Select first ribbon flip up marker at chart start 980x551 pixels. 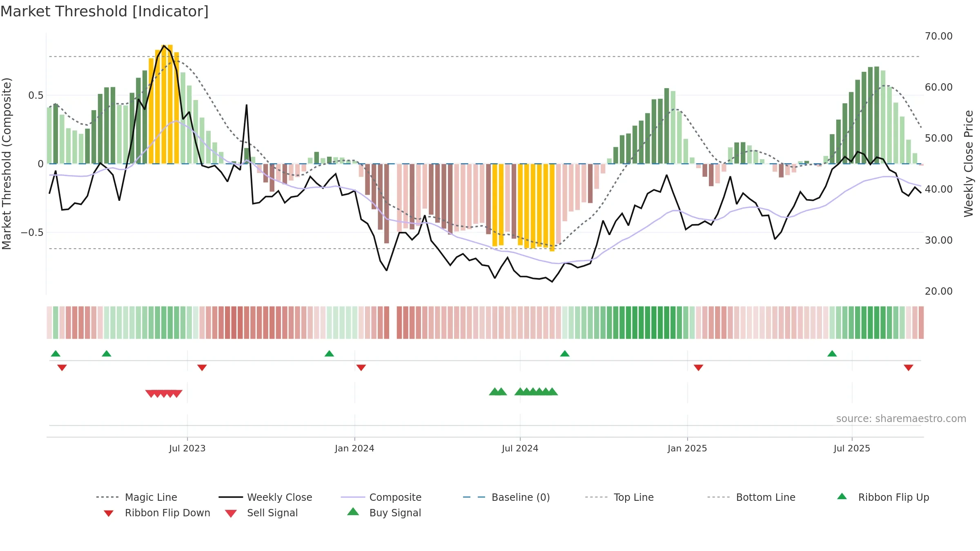click(56, 353)
